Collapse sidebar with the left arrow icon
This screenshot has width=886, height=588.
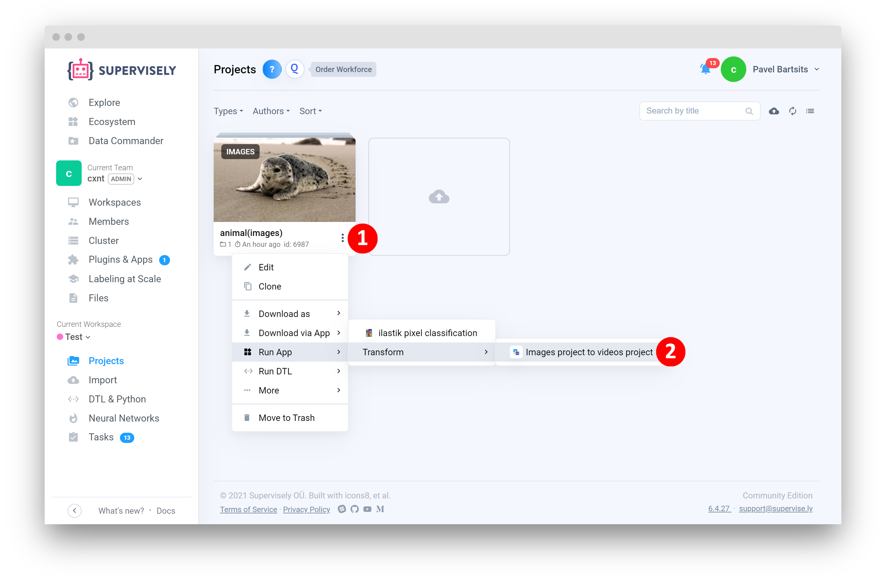pos(75,511)
